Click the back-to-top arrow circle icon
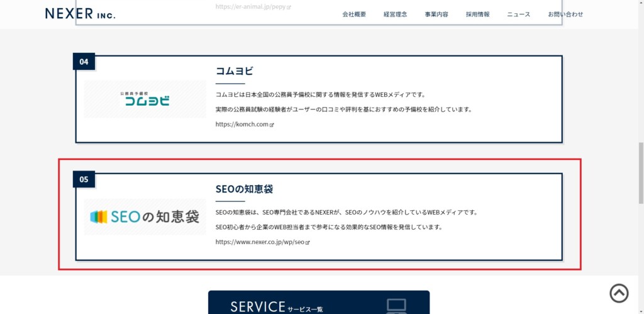644x314 pixels. click(619, 293)
